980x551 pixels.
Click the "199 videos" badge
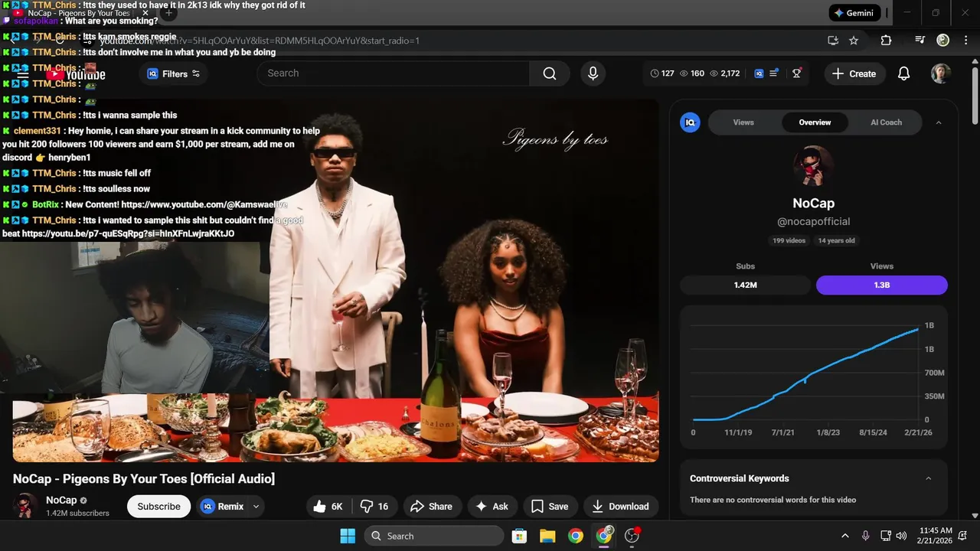[789, 240]
